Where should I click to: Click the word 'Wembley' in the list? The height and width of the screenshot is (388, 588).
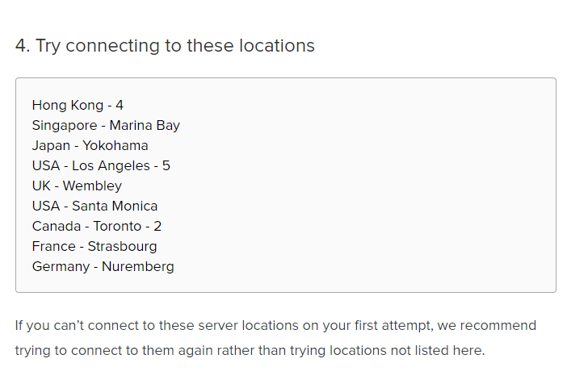coord(92,186)
